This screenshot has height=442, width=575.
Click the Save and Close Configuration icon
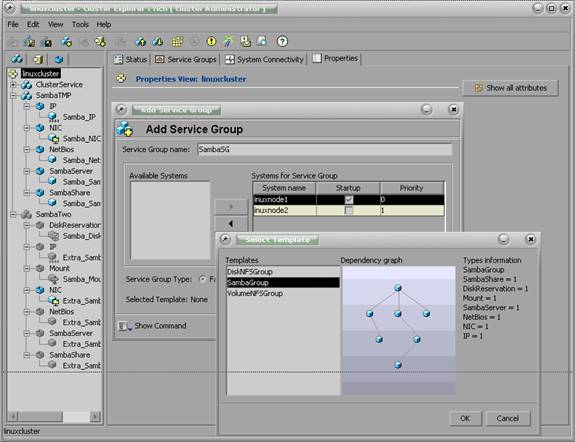pyautogui.click(x=47, y=42)
